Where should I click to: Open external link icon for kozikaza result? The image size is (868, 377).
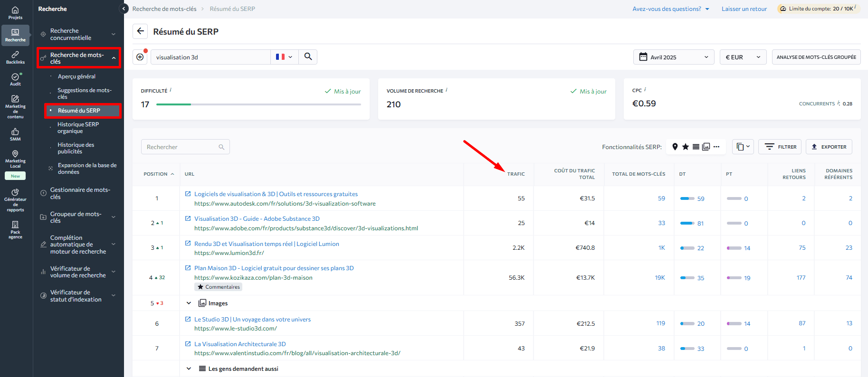pyautogui.click(x=188, y=268)
